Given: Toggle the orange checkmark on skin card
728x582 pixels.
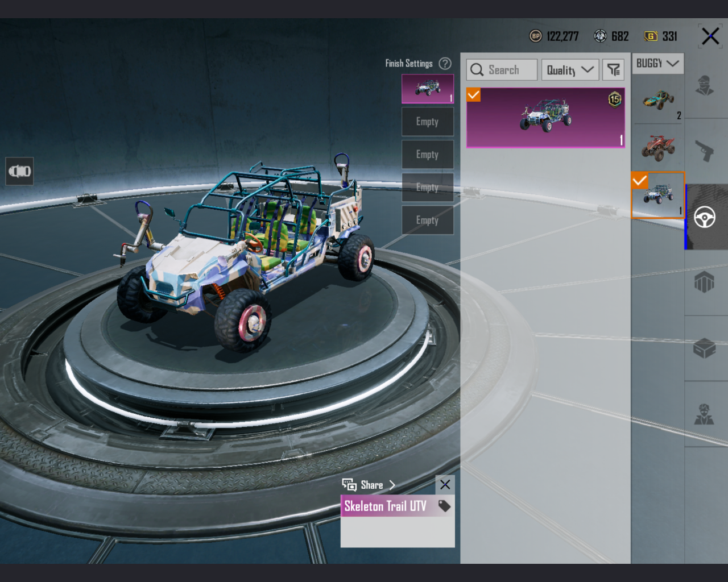Looking at the screenshot, I should tap(474, 95).
